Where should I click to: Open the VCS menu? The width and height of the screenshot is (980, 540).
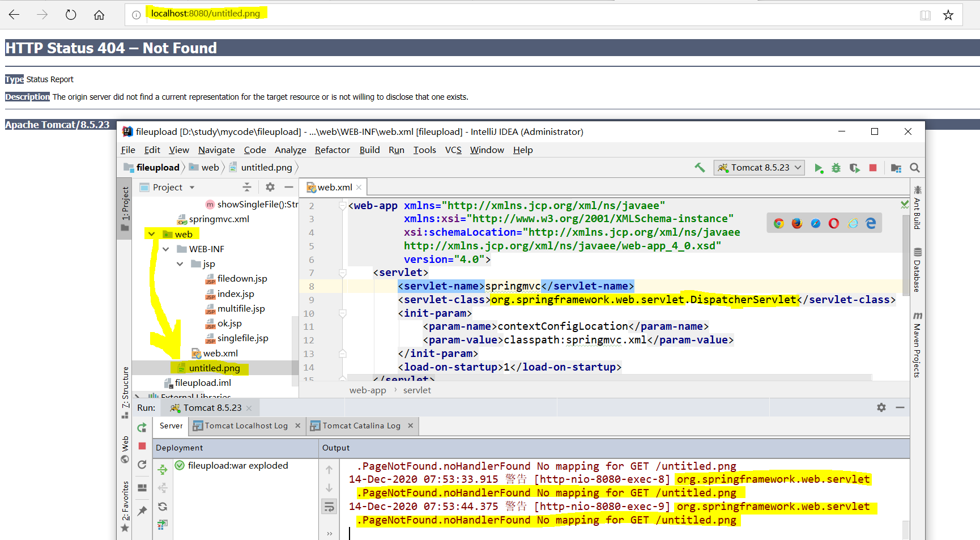453,150
